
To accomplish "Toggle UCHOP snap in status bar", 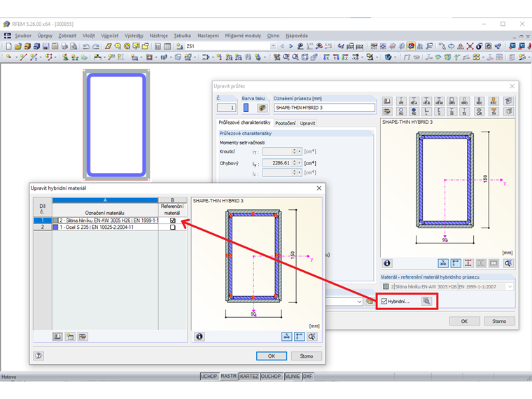I will click(x=209, y=377).
